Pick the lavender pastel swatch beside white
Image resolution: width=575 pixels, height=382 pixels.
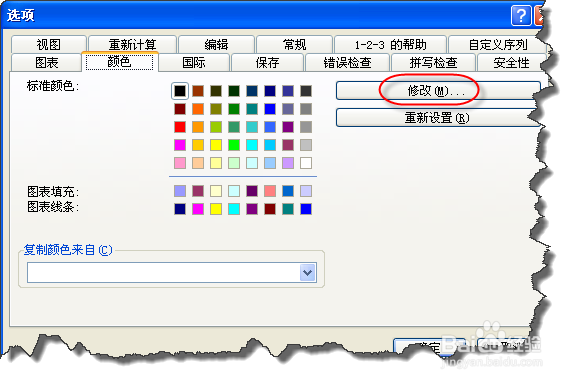click(x=288, y=163)
